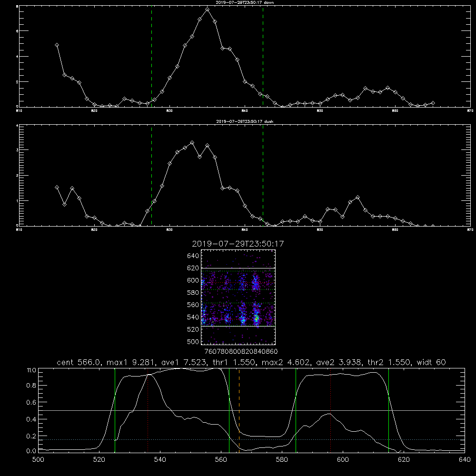
Task: Click the heatmap y-axis label 580
Action: point(193,293)
